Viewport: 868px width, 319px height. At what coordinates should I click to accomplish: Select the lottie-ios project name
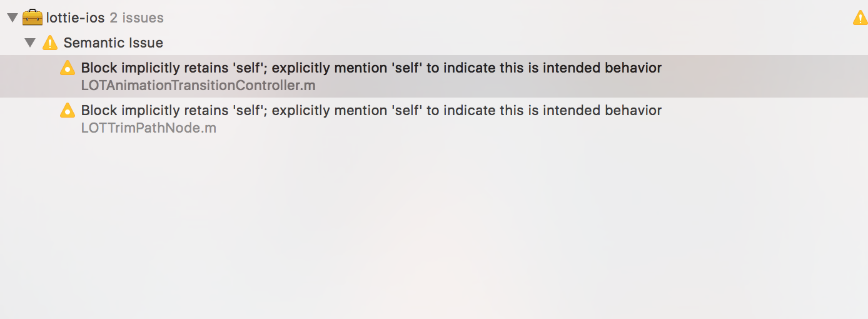[76, 18]
